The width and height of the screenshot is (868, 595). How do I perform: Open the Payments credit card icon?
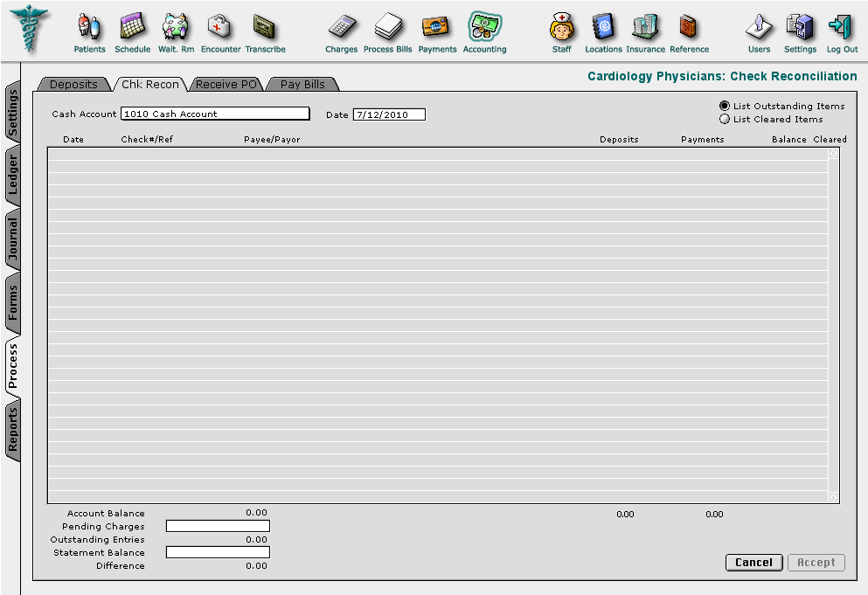436,27
